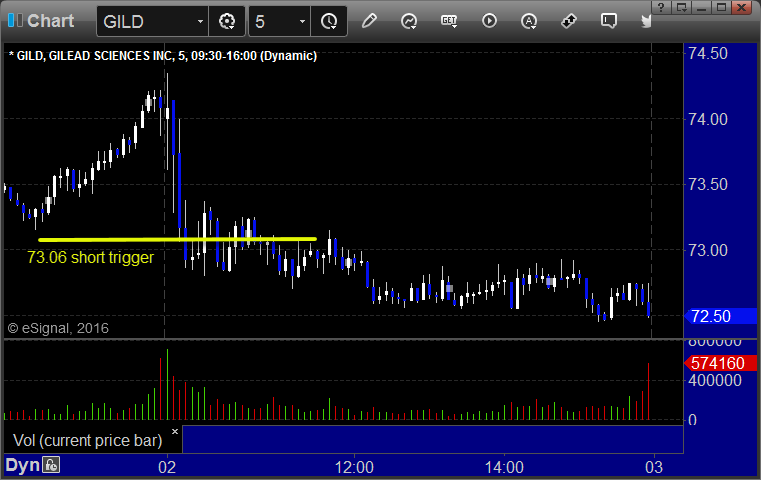
Task: Click the 73.00 price axis label
Action: click(708, 250)
